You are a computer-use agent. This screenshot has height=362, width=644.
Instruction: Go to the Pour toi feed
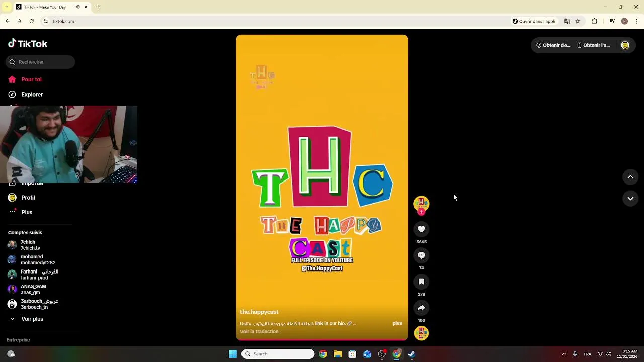click(x=25, y=79)
